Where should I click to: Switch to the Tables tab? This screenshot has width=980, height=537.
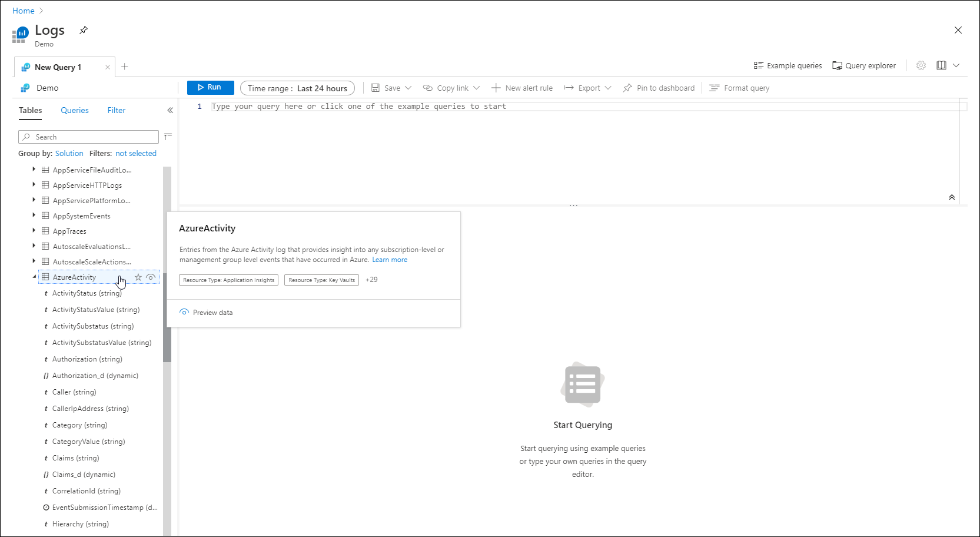30,110
